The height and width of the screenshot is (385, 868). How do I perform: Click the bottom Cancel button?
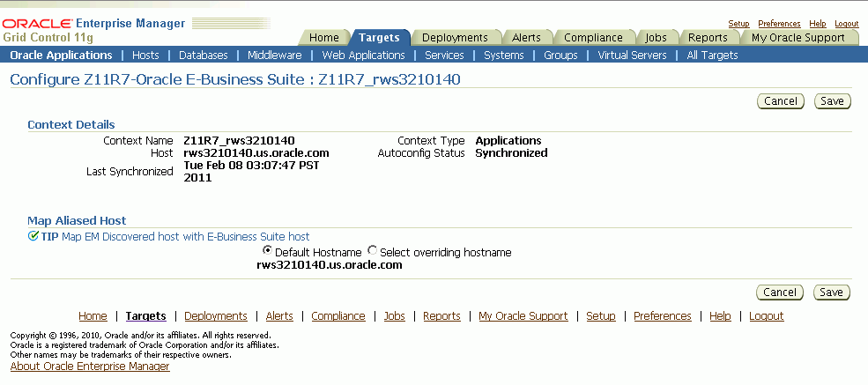[779, 292]
